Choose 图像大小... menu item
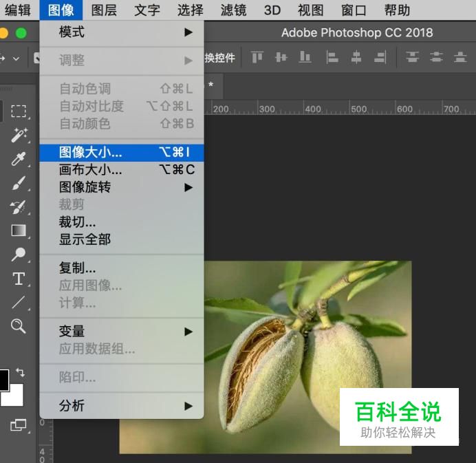 (x=122, y=153)
